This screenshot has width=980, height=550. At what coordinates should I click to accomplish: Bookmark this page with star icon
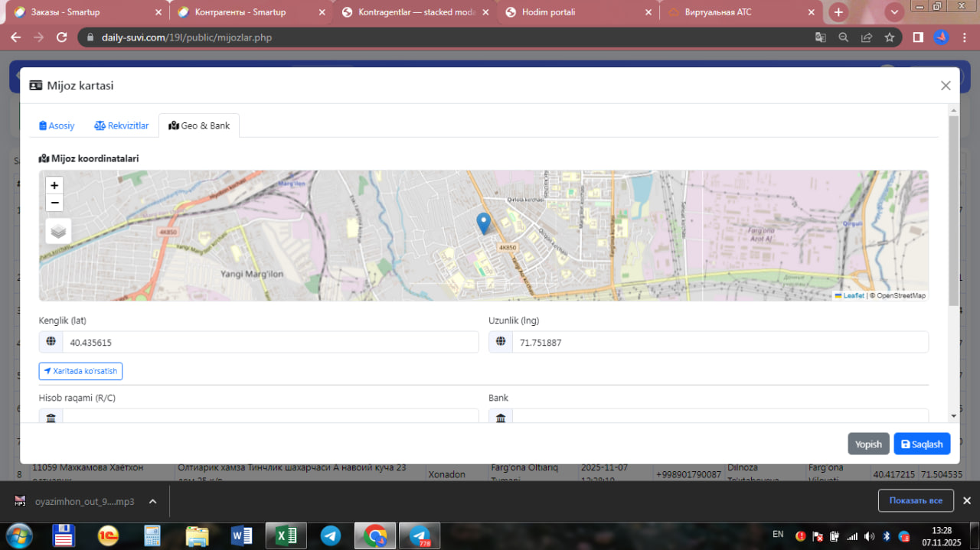(889, 37)
